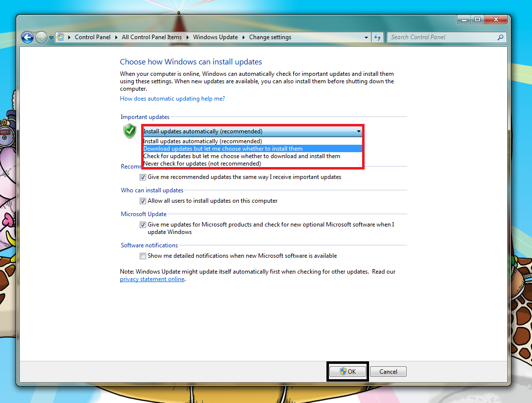The height and width of the screenshot is (403, 532).
Task: Choose 'Install updates automatically (recommended)' list option
Action: 253,141
